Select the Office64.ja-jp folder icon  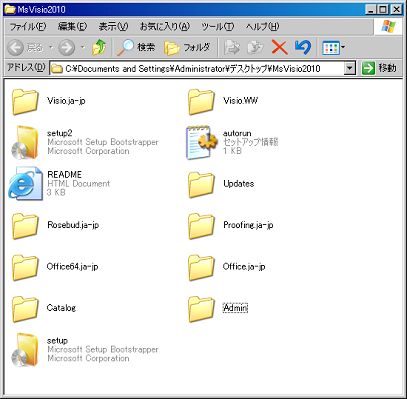pyautogui.click(x=25, y=267)
